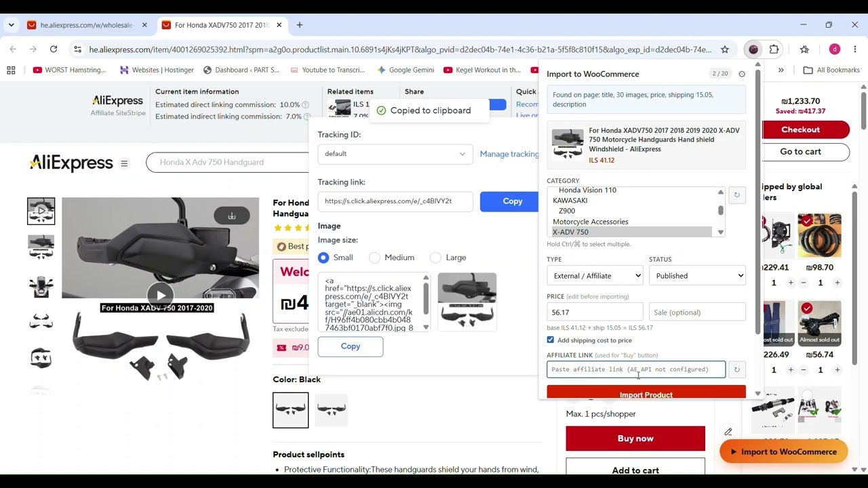
Task: Open second product thumbnail in gallery
Action: (x=41, y=247)
